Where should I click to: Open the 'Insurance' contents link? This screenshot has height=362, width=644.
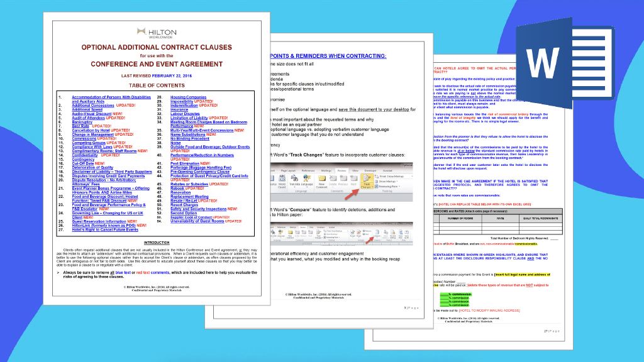click(179, 109)
